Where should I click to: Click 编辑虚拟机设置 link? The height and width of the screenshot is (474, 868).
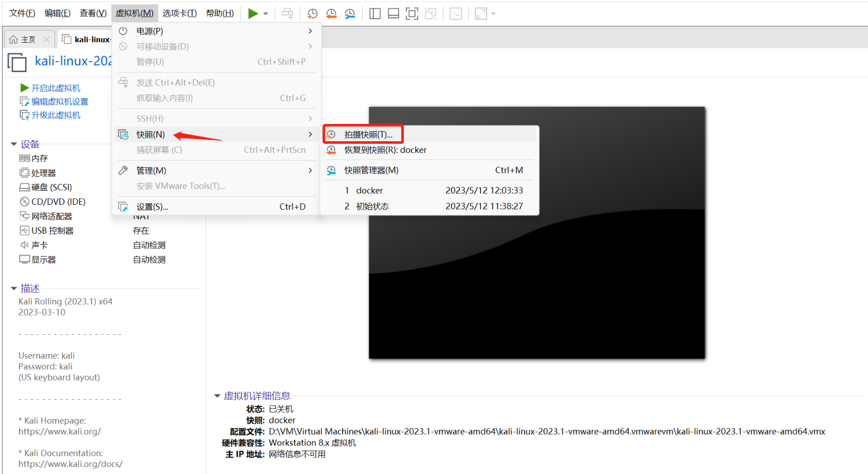coord(59,102)
